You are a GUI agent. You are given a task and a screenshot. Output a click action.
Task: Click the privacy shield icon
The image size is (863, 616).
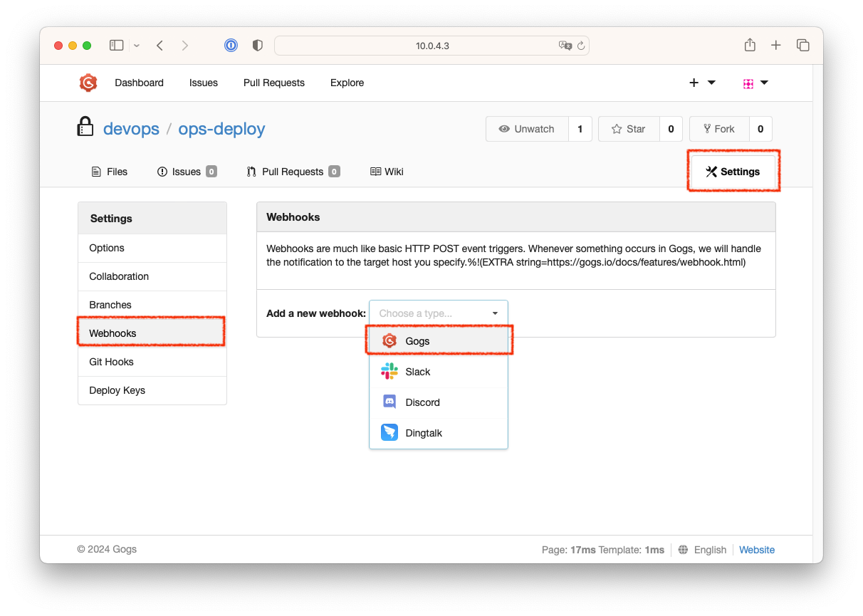258,46
